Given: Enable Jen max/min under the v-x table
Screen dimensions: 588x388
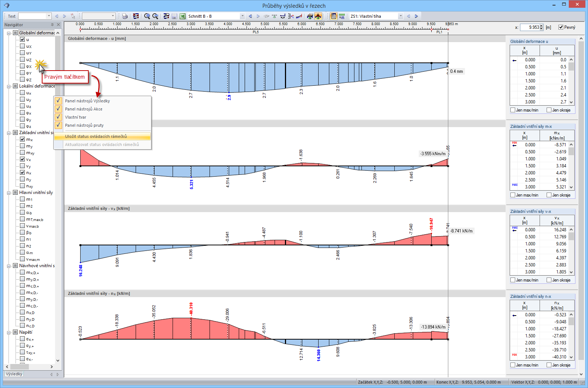Looking at the screenshot, I should click(513, 280).
